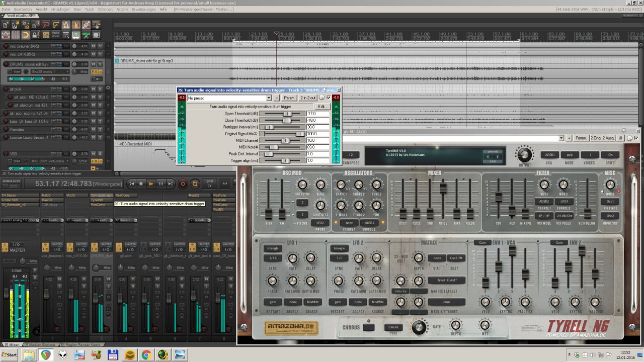The width and height of the screenshot is (644, 362).
Task: Open the Optionen menu
Action: tap(105, 10)
